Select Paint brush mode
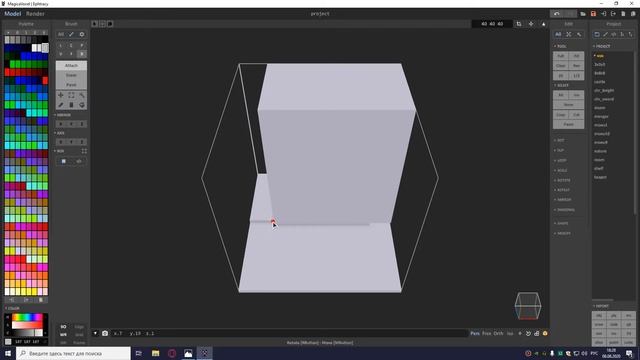This screenshot has height=360, width=640. 71,85
